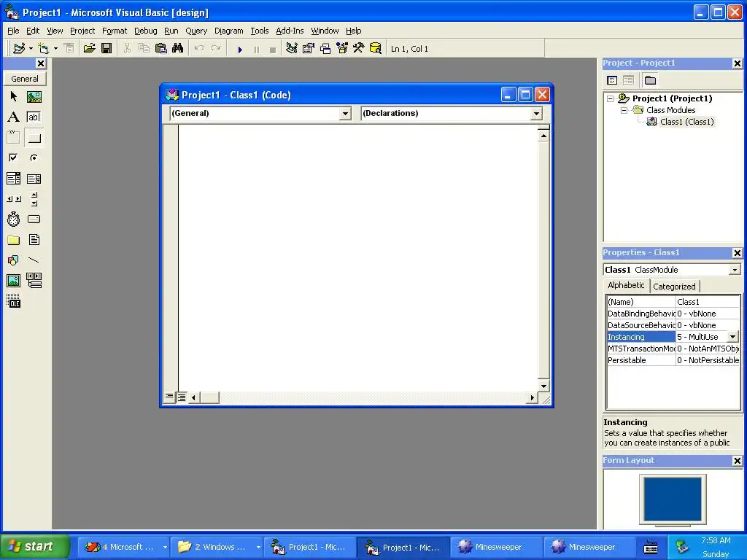
Task: Open Toolbox from toolbar icon
Action: click(x=359, y=49)
